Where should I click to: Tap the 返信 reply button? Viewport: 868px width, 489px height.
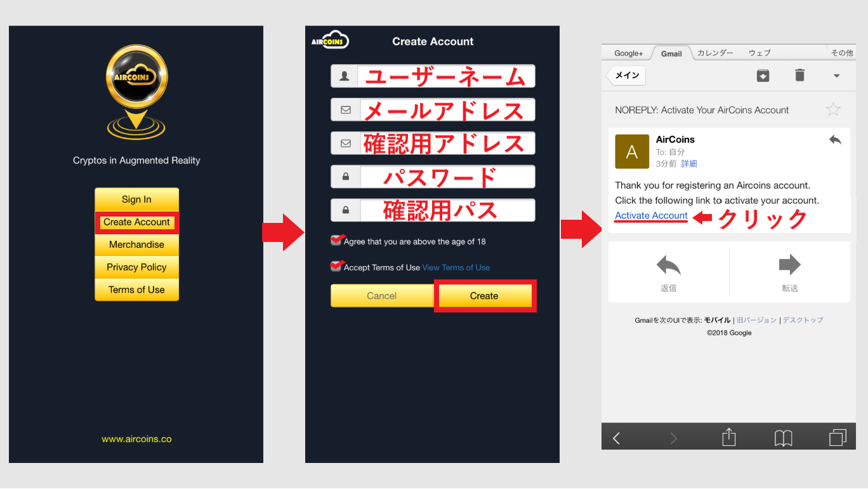click(669, 273)
